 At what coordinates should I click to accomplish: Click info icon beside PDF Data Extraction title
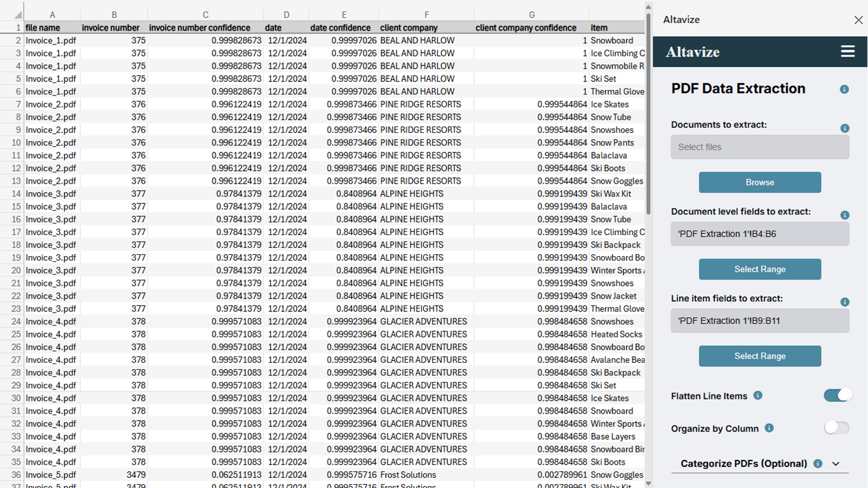coord(844,90)
